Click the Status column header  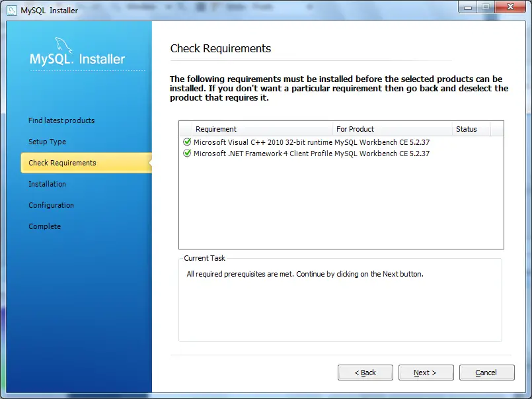tap(471, 129)
